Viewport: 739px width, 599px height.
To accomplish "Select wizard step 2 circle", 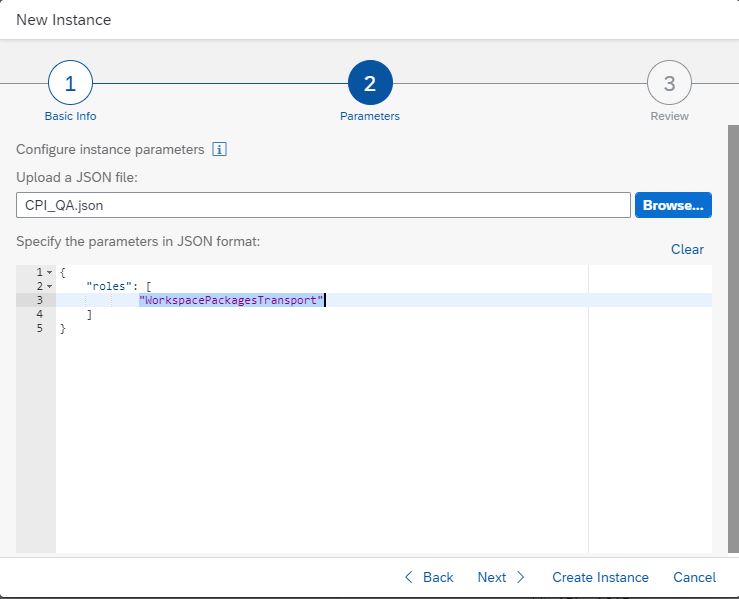I will 370,83.
